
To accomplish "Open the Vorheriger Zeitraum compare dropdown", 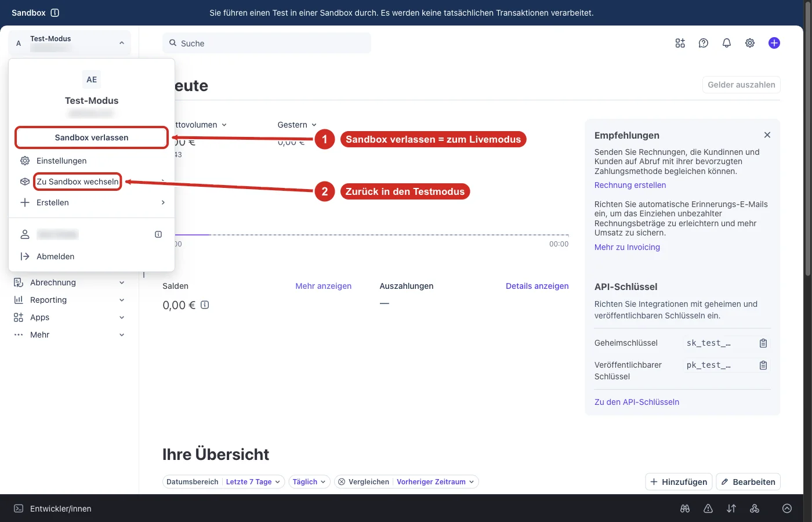I will pyautogui.click(x=436, y=482).
